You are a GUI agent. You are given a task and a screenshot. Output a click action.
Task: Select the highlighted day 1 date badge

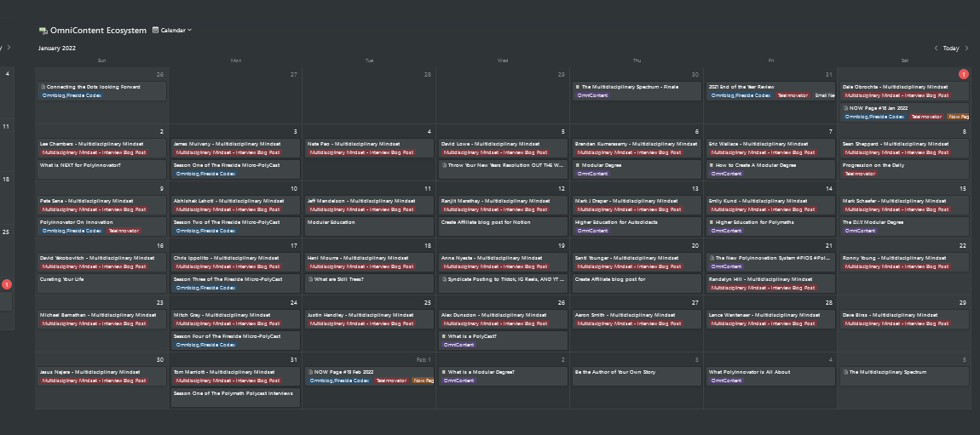(964, 74)
